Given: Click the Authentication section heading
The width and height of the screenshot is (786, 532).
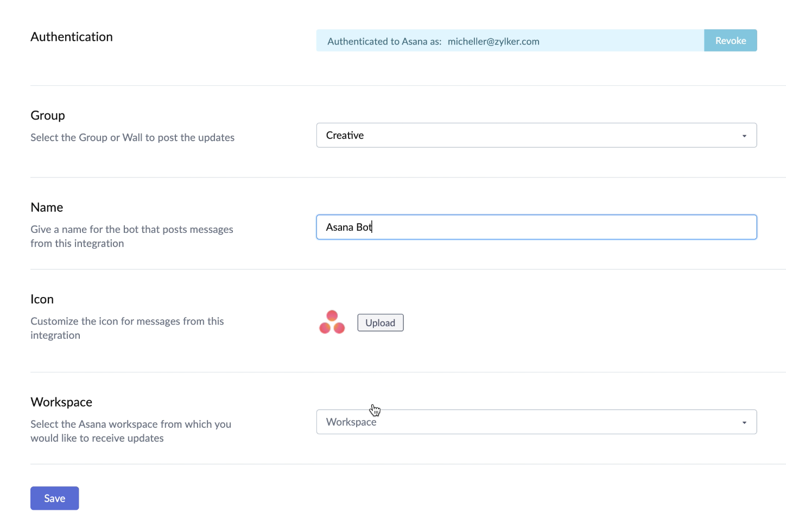Looking at the screenshot, I should point(72,37).
